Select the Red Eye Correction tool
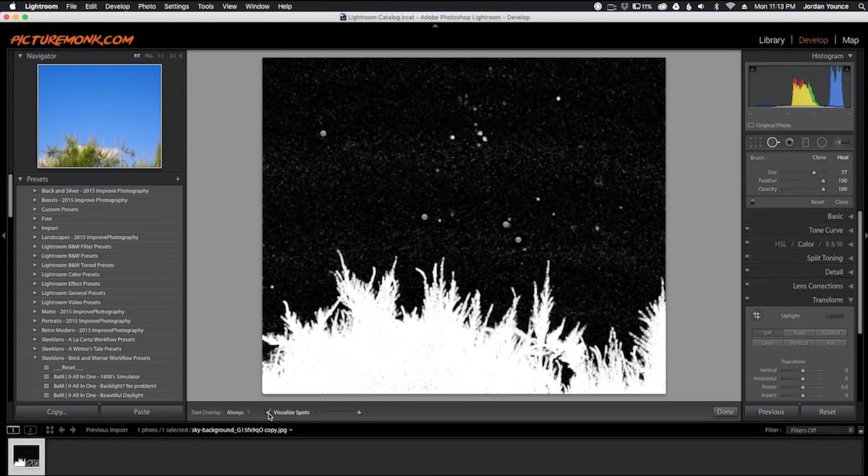Image resolution: width=868 pixels, height=476 pixels. click(789, 143)
